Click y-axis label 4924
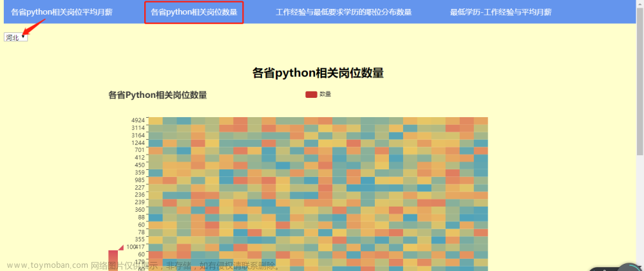644x271 pixels. pyautogui.click(x=138, y=120)
